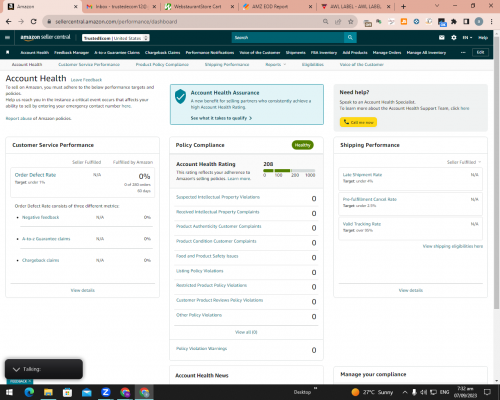Open Zoom from the taskbar
The height and width of the screenshot is (400, 500).
[x=106, y=392]
